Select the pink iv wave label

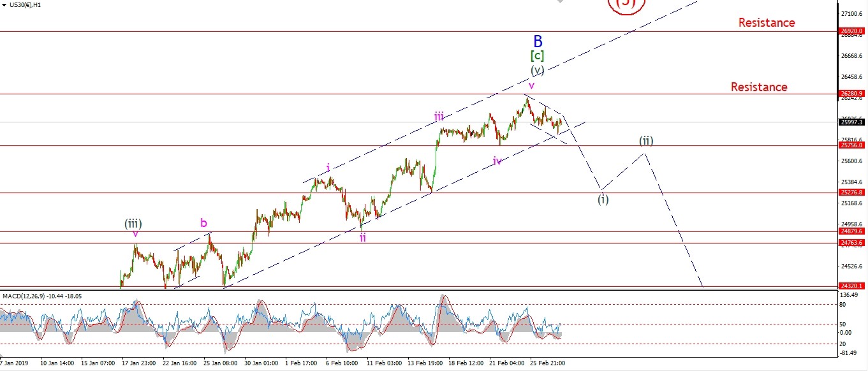point(497,161)
